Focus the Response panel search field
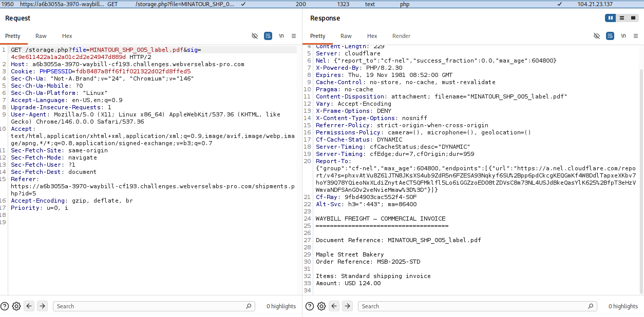 (x=478, y=306)
